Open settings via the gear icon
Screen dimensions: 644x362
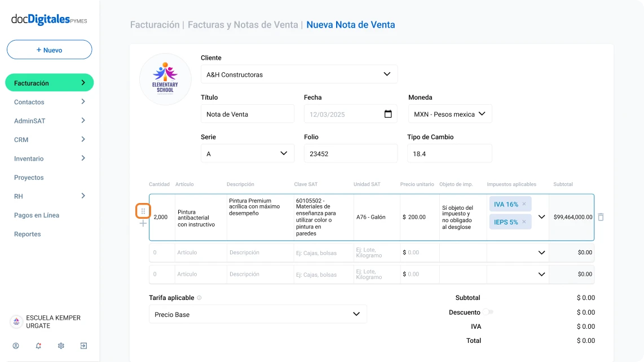[61, 346]
